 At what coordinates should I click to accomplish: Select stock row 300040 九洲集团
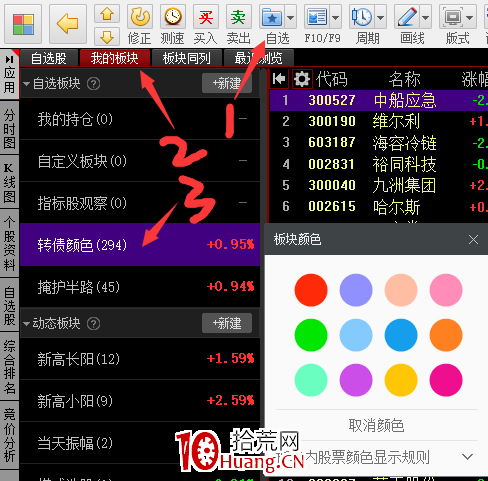(379, 185)
